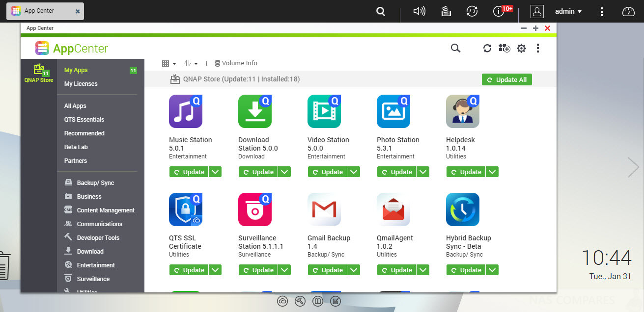This screenshot has width=644, height=312.
Task: Open external devices icon in top bar
Action: (472, 11)
